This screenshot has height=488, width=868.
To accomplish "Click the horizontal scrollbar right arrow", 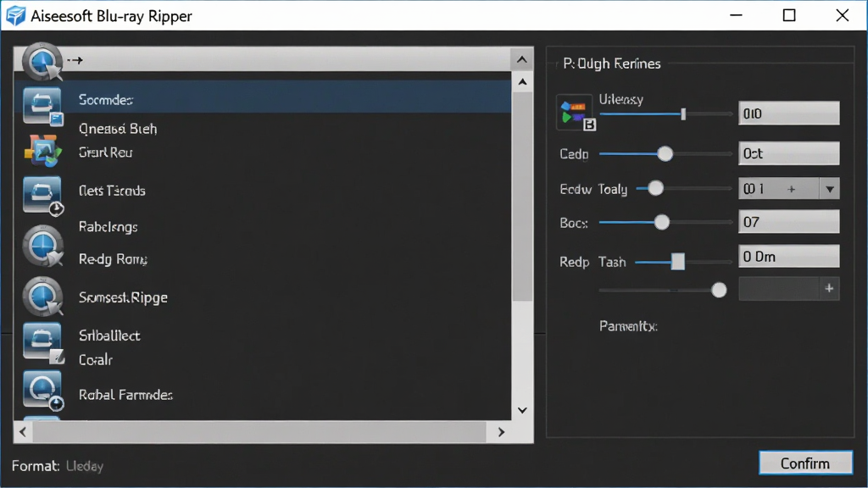I will (501, 431).
